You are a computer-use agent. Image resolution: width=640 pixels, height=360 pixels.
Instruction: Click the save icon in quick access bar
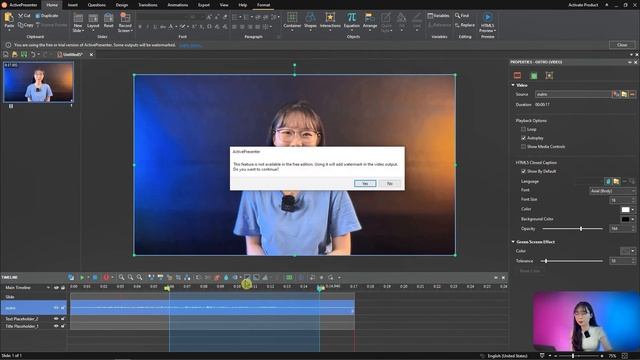pyautogui.click(x=24, y=54)
